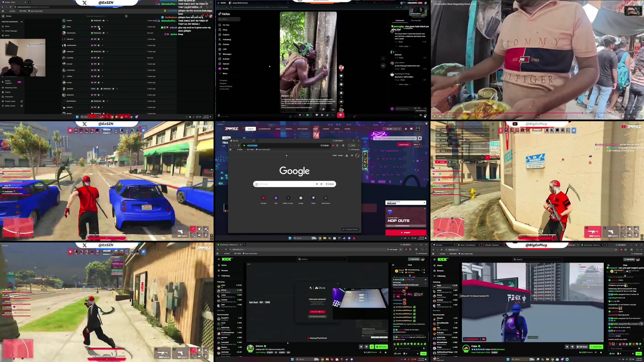Expand More in TikTok sidebar
Screen dimensions: 644x362
tap(224, 73)
